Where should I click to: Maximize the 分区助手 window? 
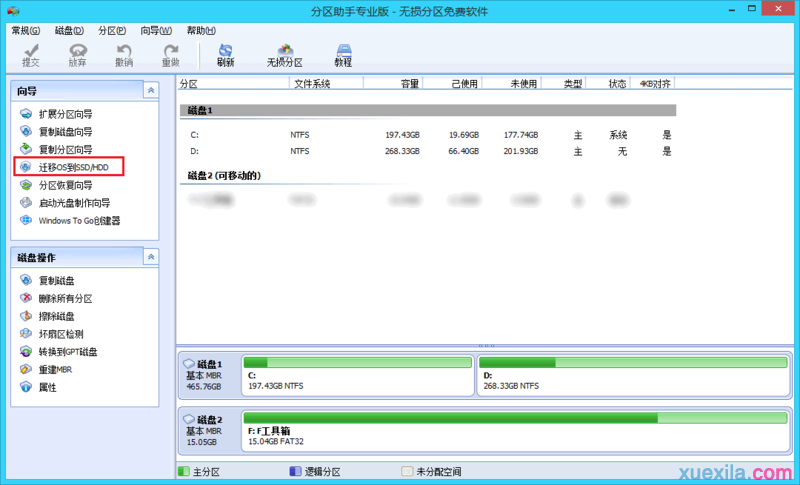[x=752, y=9]
